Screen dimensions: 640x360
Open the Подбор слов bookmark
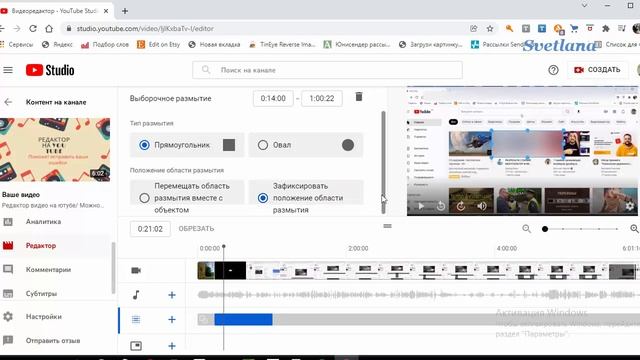(105, 44)
